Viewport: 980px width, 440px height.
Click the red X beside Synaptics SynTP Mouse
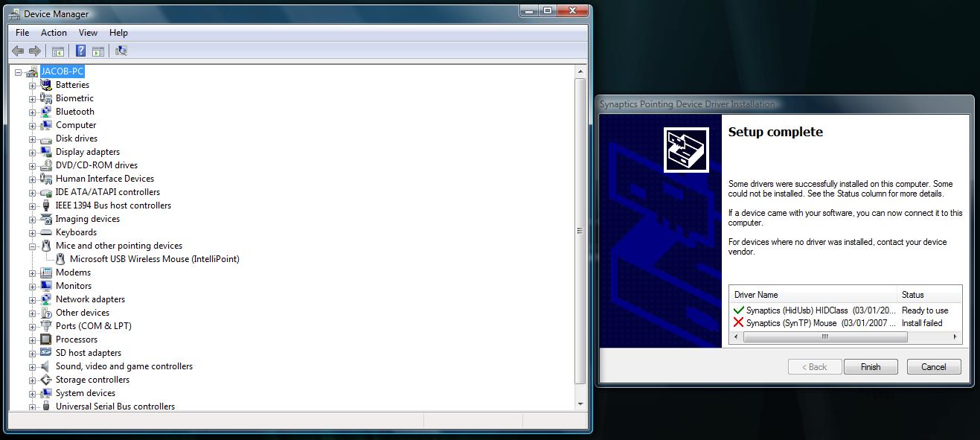(x=738, y=323)
